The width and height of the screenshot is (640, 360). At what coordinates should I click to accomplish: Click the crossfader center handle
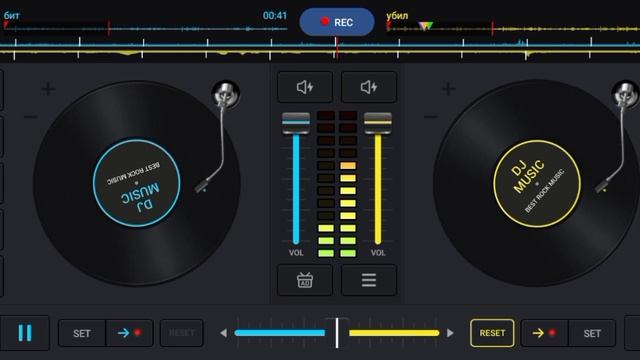pos(337,333)
